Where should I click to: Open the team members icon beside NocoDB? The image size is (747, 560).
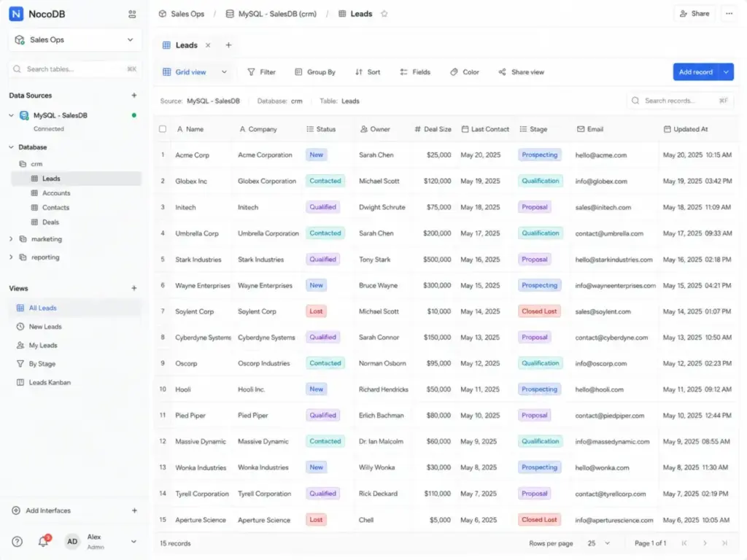point(132,15)
